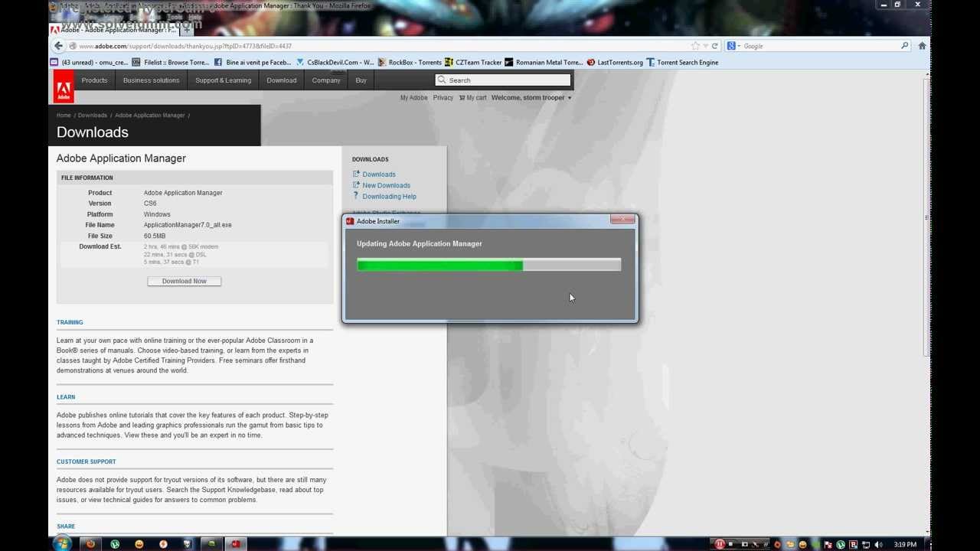
Task: Open the Adobe installer taskbar item
Action: click(x=236, y=544)
